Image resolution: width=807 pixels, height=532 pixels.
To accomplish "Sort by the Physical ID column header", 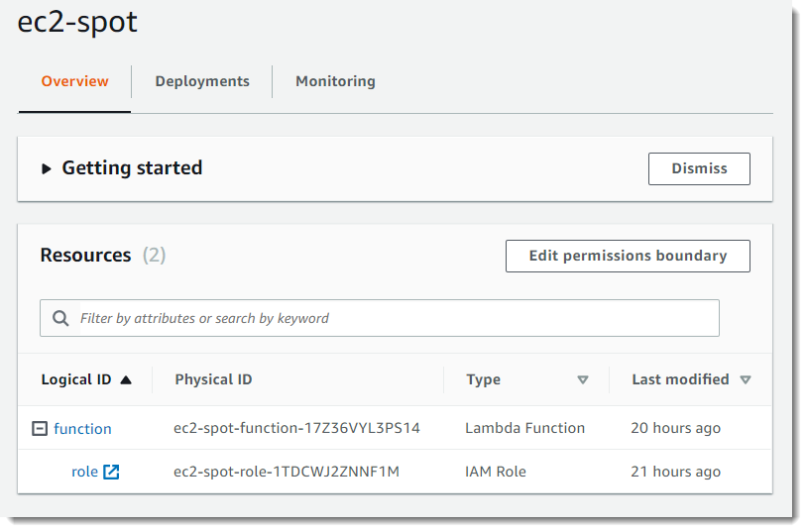I will pyautogui.click(x=213, y=379).
